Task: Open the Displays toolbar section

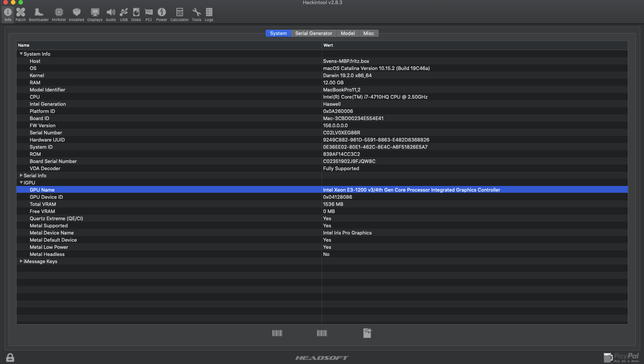Action: (x=95, y=15)
